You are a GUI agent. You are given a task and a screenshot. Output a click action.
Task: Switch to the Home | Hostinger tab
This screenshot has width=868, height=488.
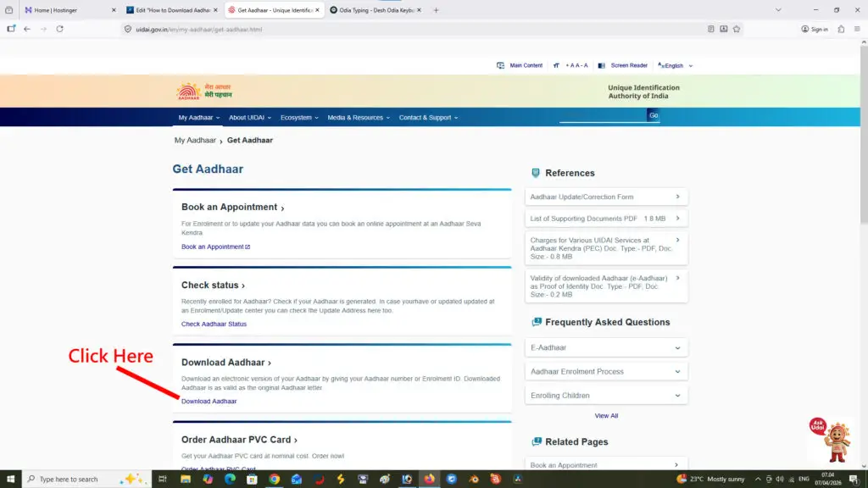64,10
